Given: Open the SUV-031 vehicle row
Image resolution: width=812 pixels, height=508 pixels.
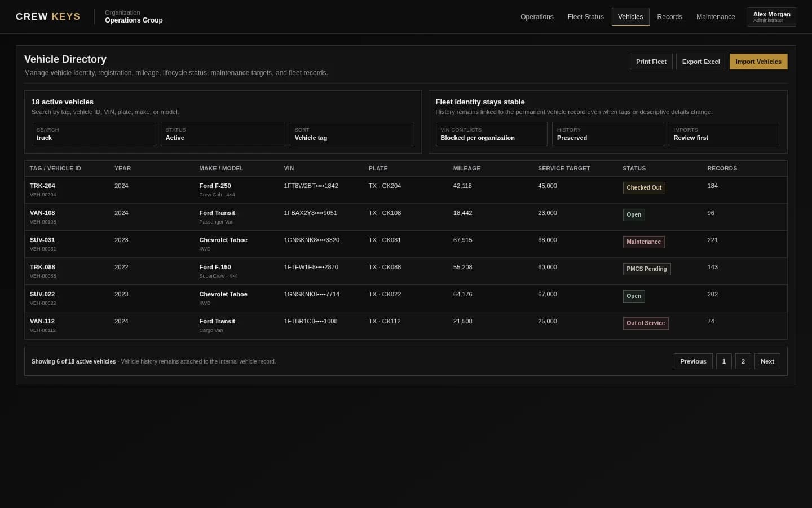Looking at the screenshot, I should (x=405, y=244).
